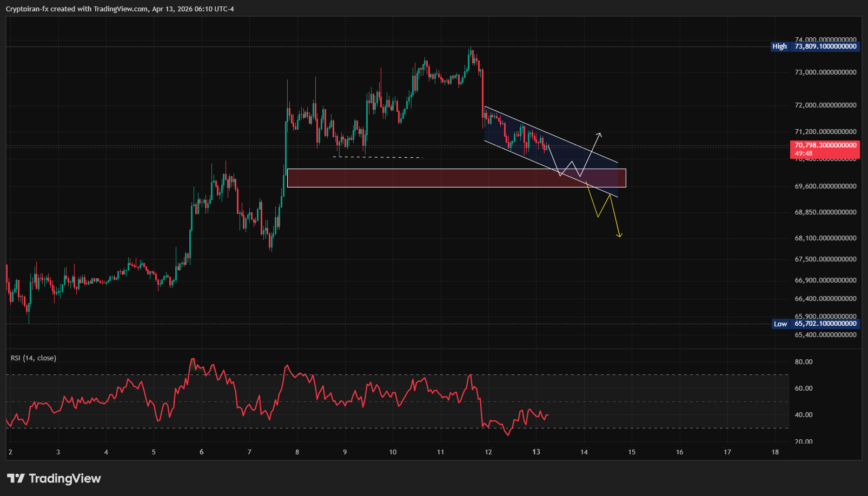Click the 72,000 price axis label
The width and height of the screenshot is (868, 496).
(825, 105)
